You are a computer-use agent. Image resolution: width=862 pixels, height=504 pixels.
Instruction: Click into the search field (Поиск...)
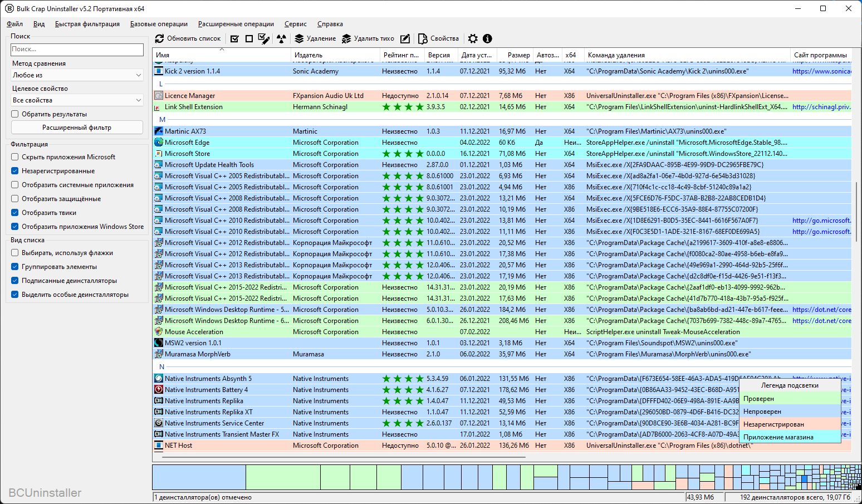(77, 50)
